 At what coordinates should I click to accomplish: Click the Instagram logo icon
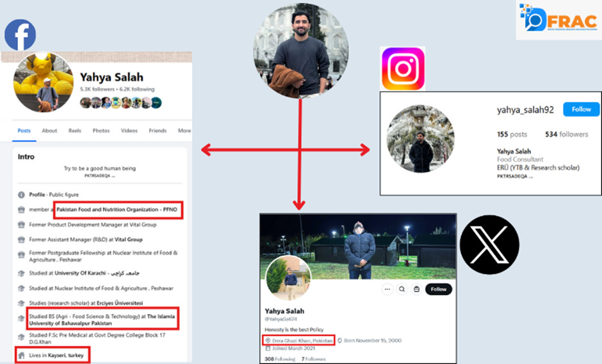point(403,68)
